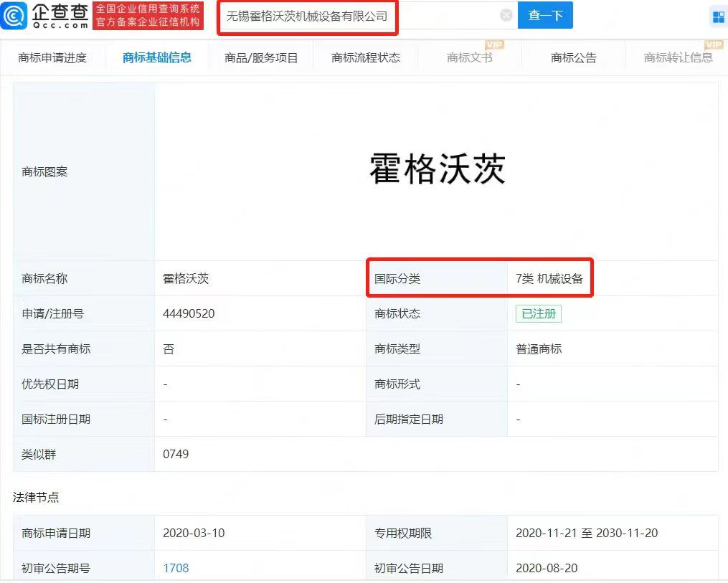
Task: Click the 初审公告期号 label
Action: pos(56,568)
